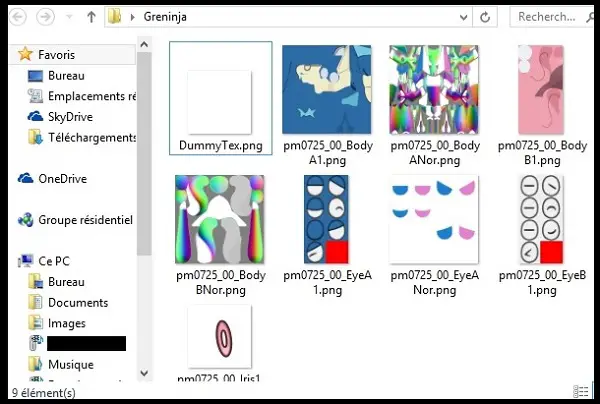This screenshot has width=600, height=404.
Task: Select Ce PC in the navigation pane
Action: coord(54,261)
